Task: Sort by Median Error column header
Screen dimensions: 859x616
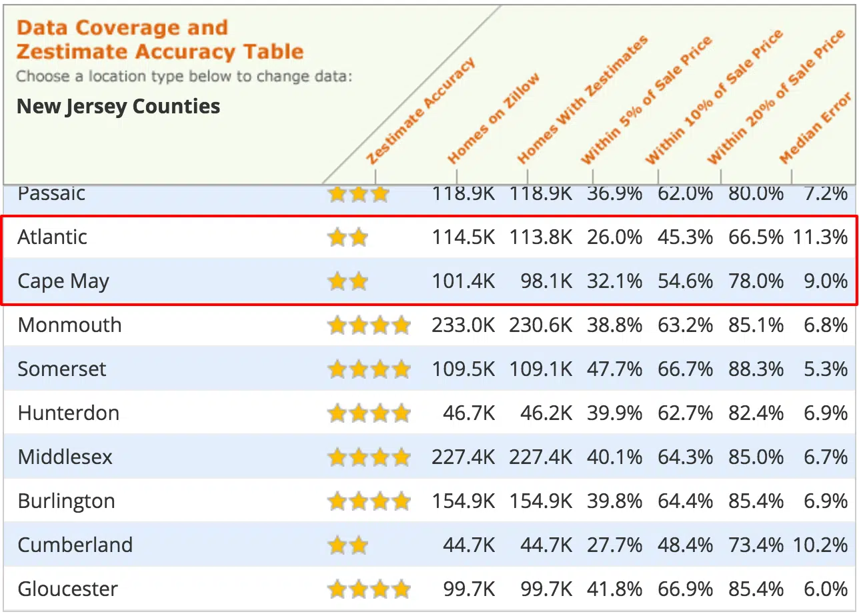Action: 815,128
